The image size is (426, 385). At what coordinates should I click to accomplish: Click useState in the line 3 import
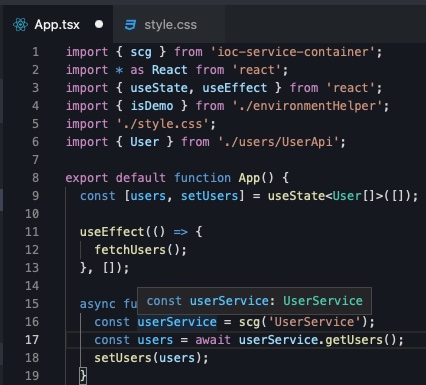click(159, 88)
